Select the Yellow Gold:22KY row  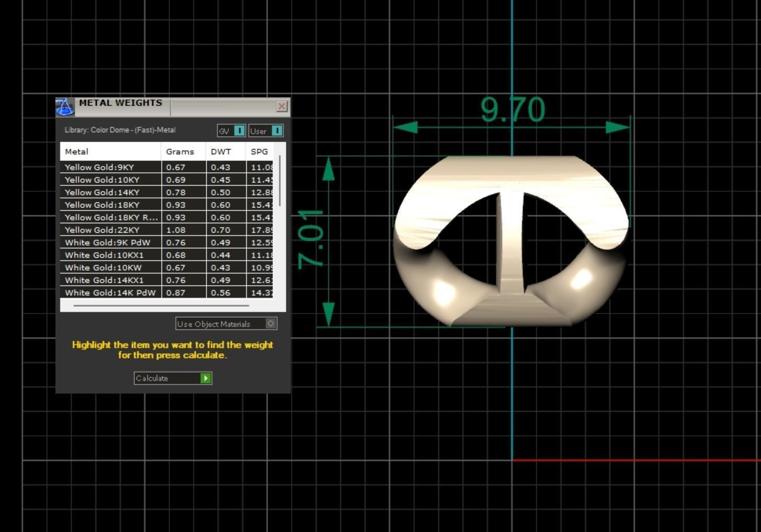point(166,230)
